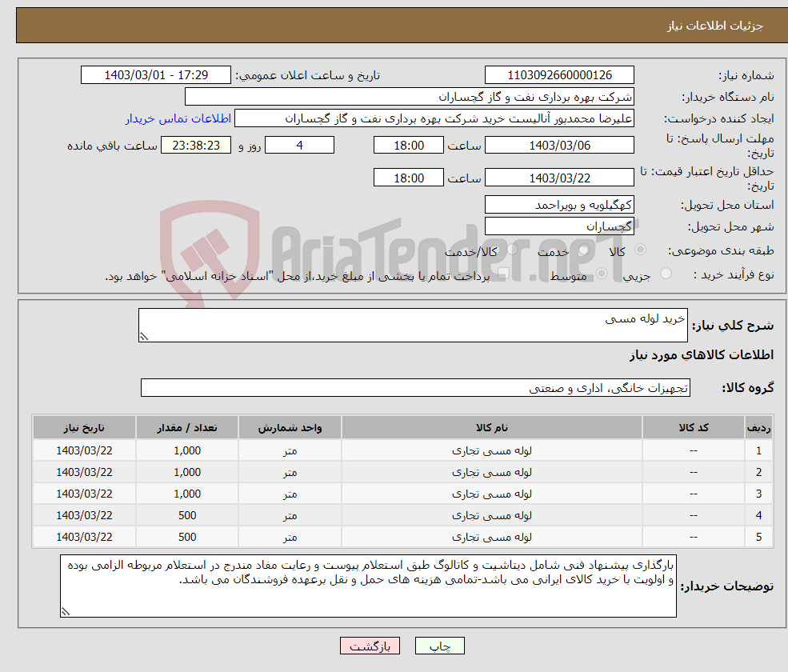Click the واحد شمارش column header
This screenshot has height=672, width=788.
point(290,428)
